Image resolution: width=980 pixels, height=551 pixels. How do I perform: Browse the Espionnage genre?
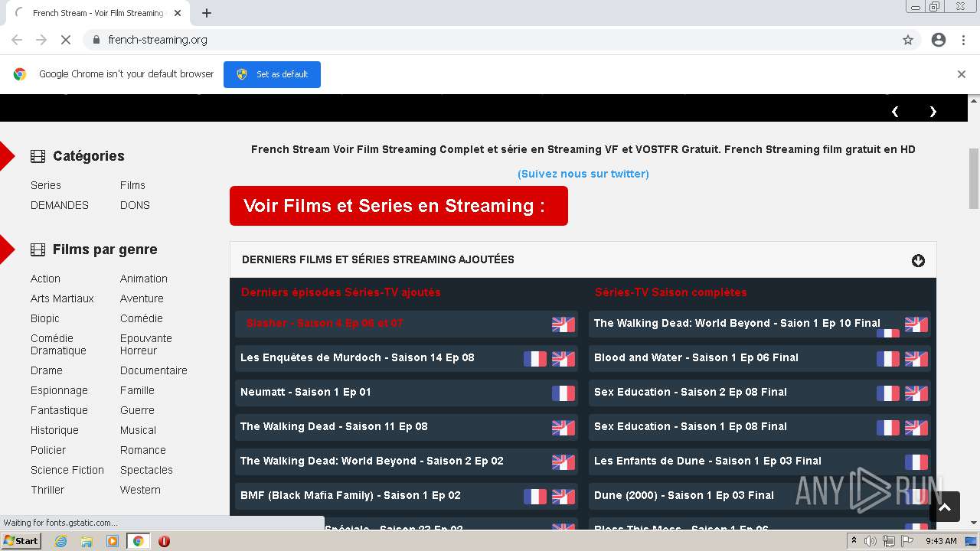pyautogui.click(x=59, y=390)
